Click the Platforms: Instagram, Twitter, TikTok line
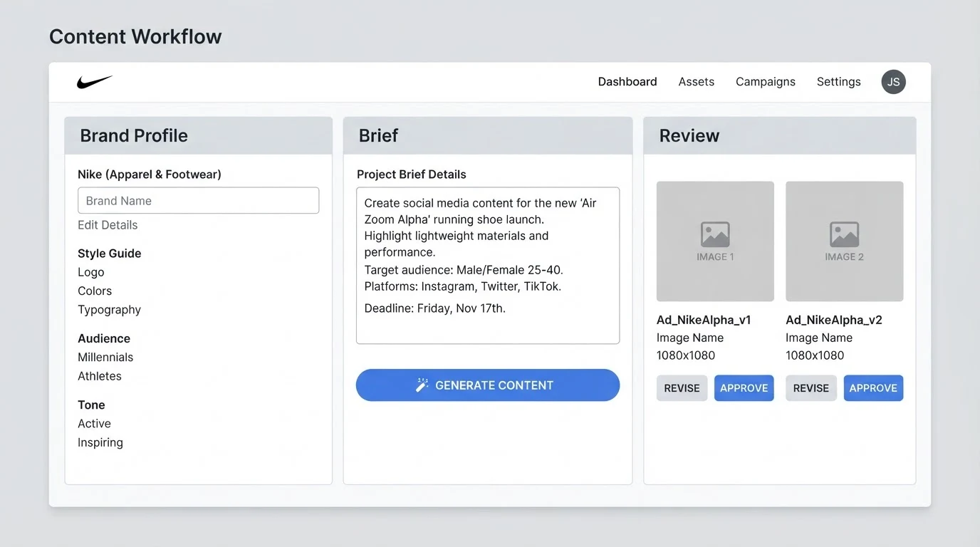The width and height of the screenshot is (980, 547). pos(463,286)
